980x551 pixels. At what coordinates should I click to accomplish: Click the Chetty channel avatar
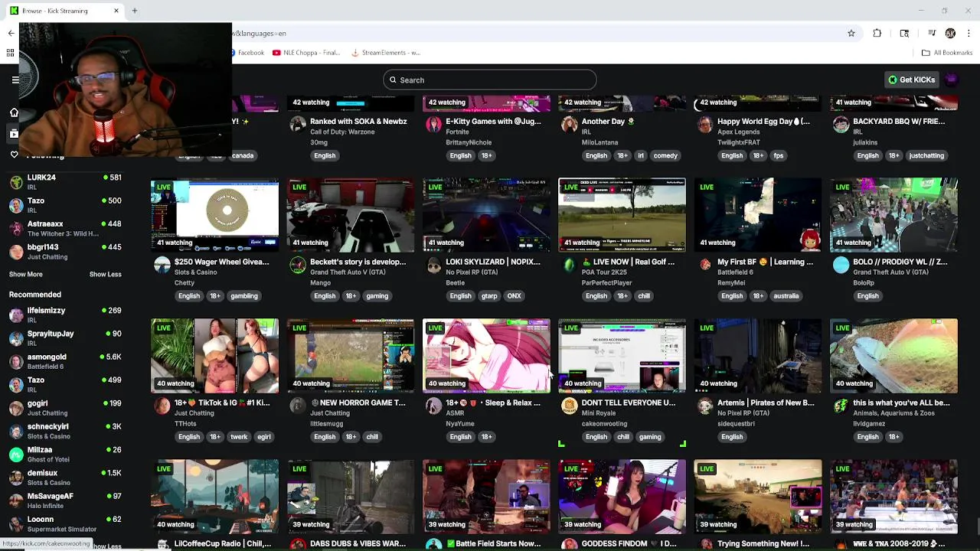162,265
